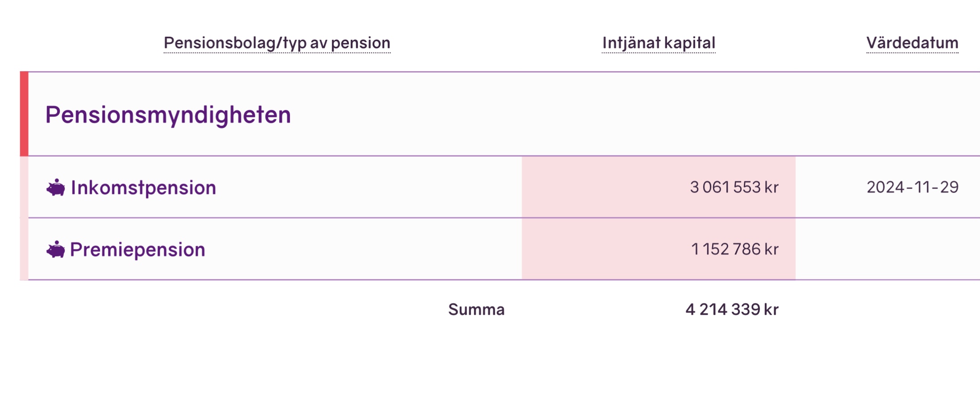The height and width of the screenshot is (395, 980).
Task: Click the 4 214 339 kr total
Action: [x=732, y=309]
